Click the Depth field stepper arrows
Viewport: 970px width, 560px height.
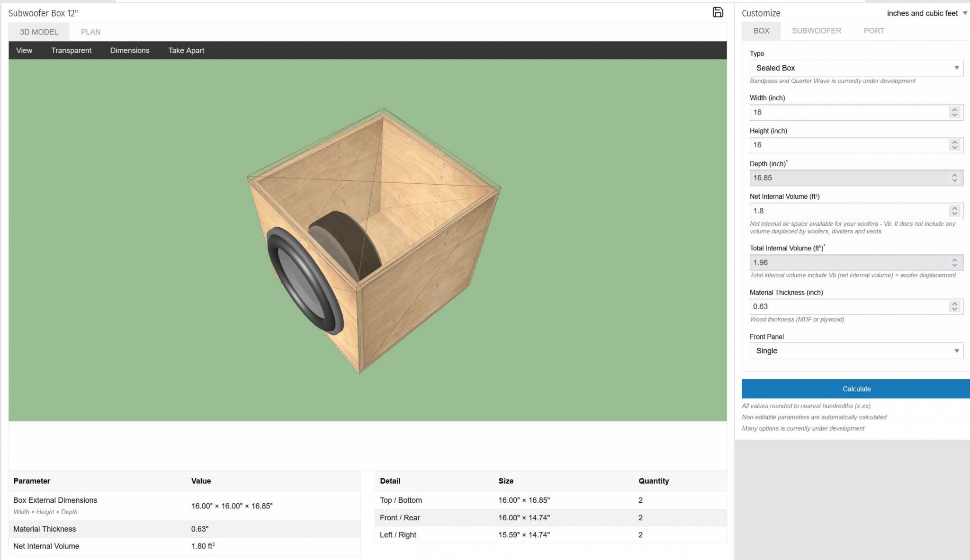point(954,178)
